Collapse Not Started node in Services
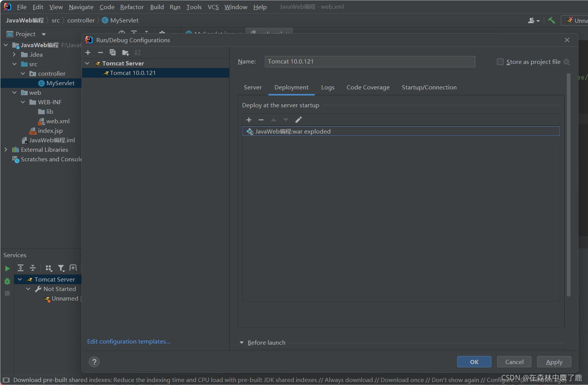 [28, 289]
